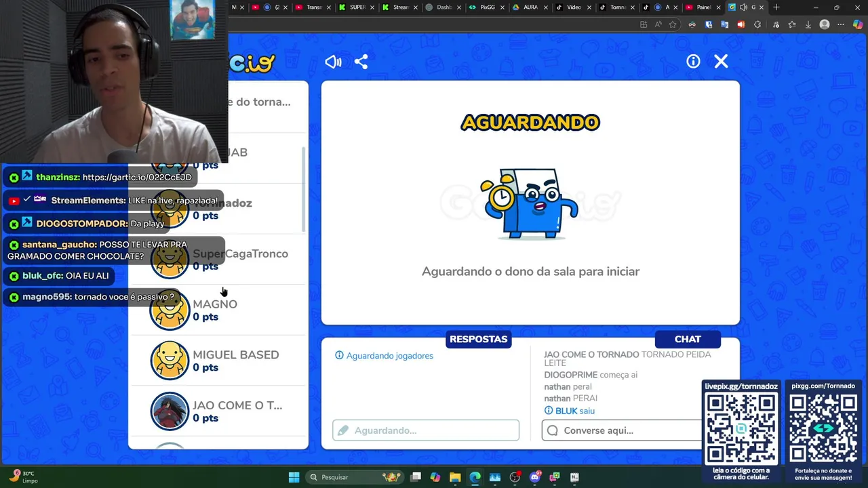Select JAO COME O T... player avatar
This screenshot has width=868, height=488.
170,411
